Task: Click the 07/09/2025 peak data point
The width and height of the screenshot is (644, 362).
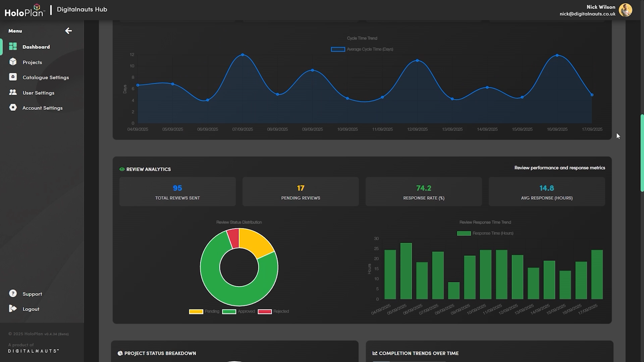Action: tap(243, 55)
